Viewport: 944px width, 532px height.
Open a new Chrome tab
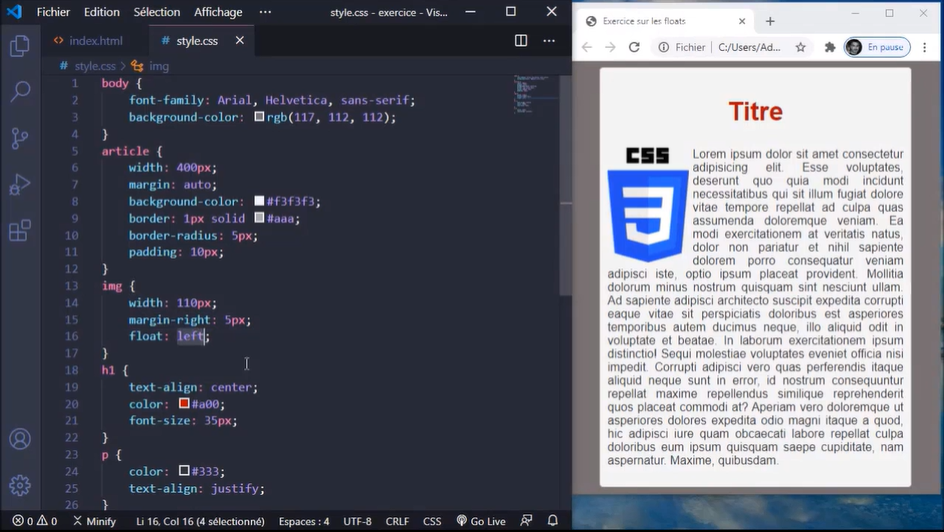(770, 21)
